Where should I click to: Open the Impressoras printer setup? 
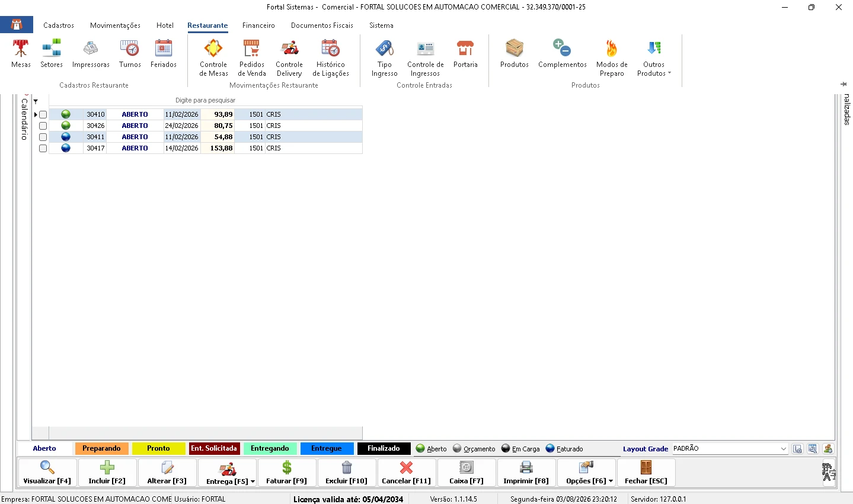[x=91, y=54]
